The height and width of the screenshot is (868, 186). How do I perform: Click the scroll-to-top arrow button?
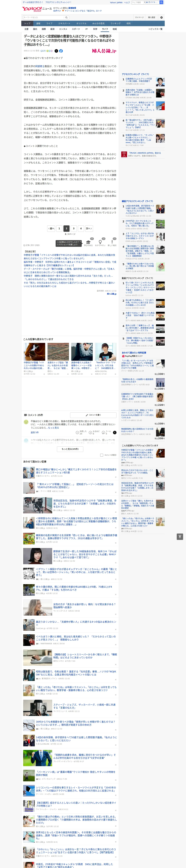point(180,536)
